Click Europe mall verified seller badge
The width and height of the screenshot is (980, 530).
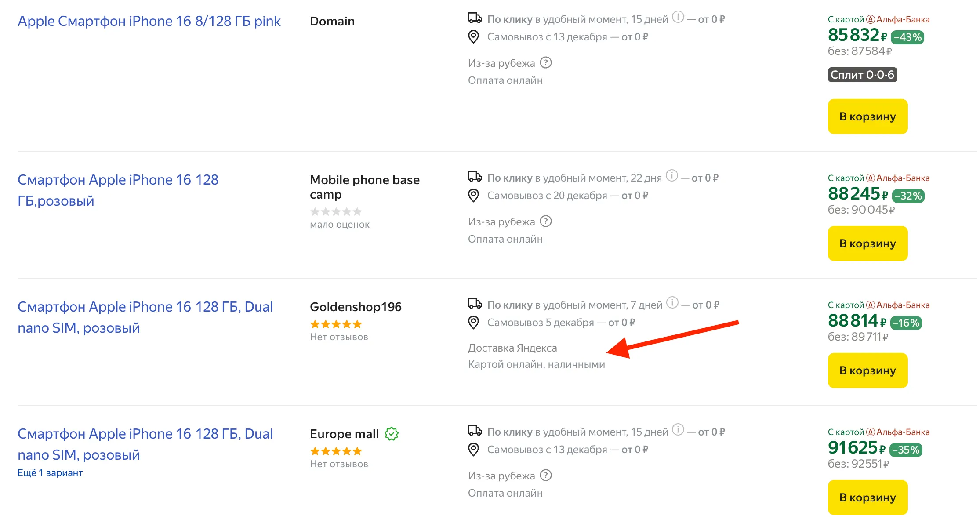click(x=392, y=434)
